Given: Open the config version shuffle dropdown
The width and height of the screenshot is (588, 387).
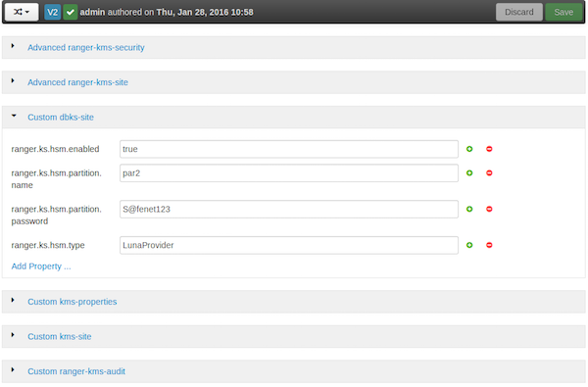Looking at the screenshot, I should 22,12.
